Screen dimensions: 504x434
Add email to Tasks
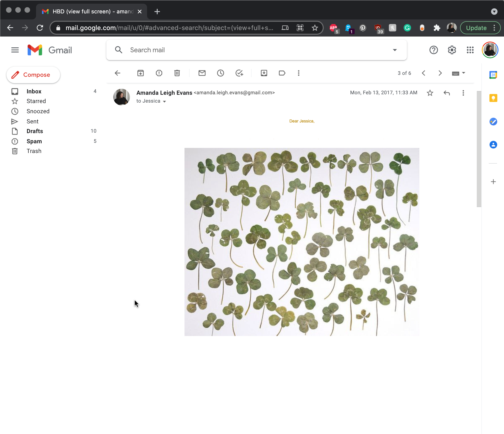(239, 73)
